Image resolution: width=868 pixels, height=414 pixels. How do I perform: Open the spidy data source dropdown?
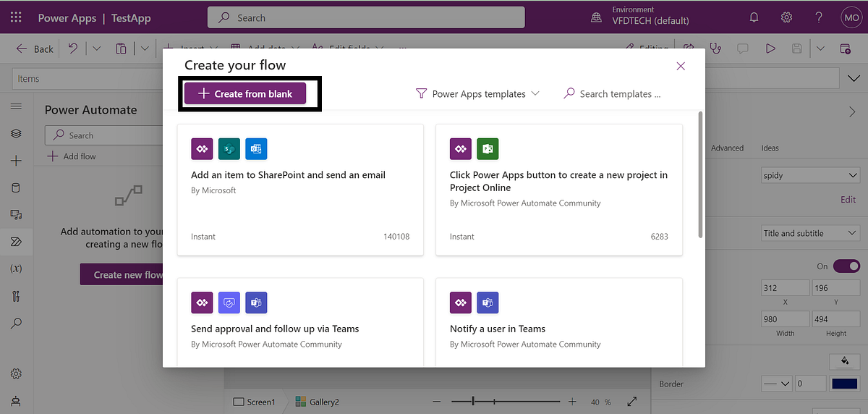pyautogui.click(x=810, y=176)
